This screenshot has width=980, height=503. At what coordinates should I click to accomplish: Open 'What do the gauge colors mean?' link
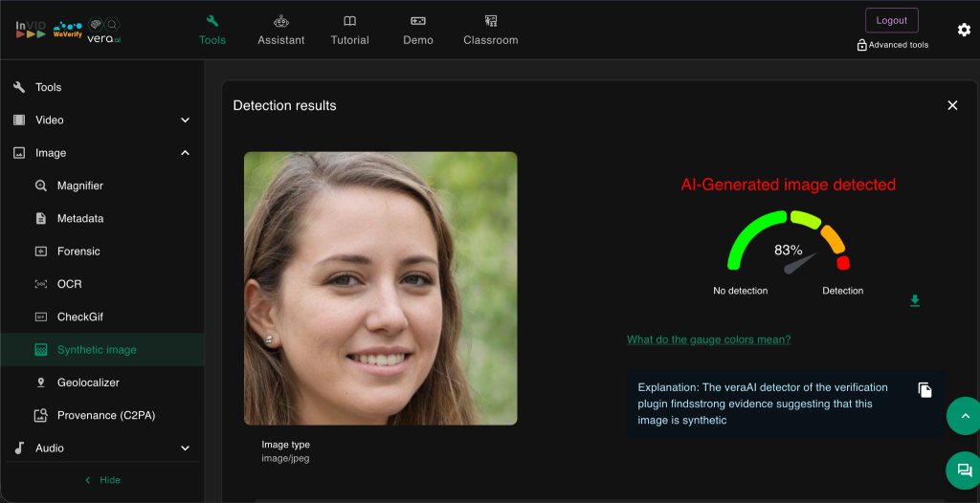click(708, 339)
